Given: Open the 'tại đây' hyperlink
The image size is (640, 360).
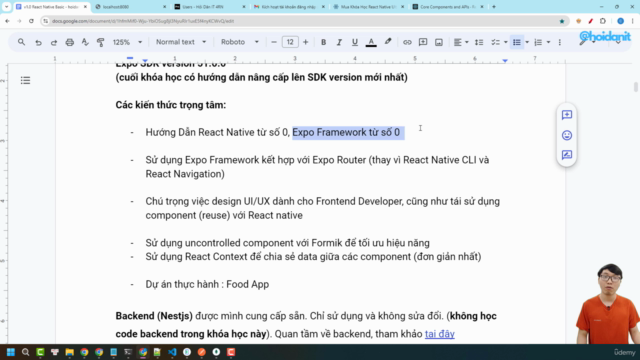Looking at the screenshot, I should (440, 334).
